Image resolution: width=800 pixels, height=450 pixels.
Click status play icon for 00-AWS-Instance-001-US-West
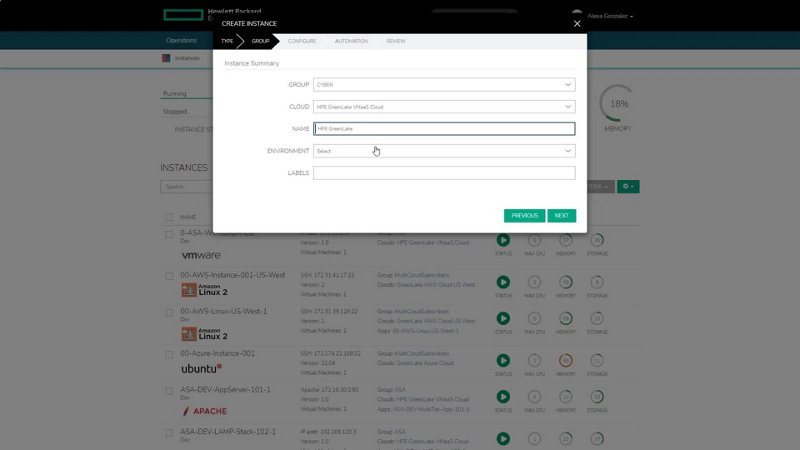tap(503, 282)
